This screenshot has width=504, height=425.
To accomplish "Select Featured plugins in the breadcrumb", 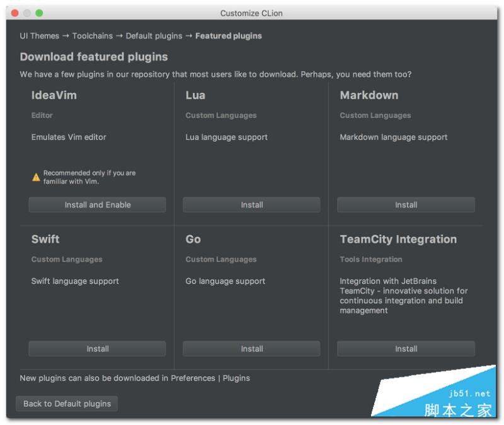I will click(229, 36).
